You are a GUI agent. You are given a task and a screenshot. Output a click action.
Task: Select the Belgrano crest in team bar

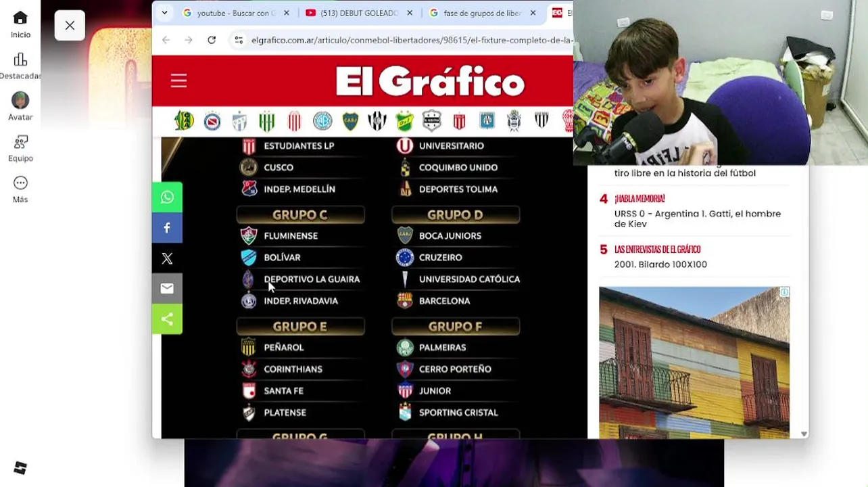[x=322, y=121]
